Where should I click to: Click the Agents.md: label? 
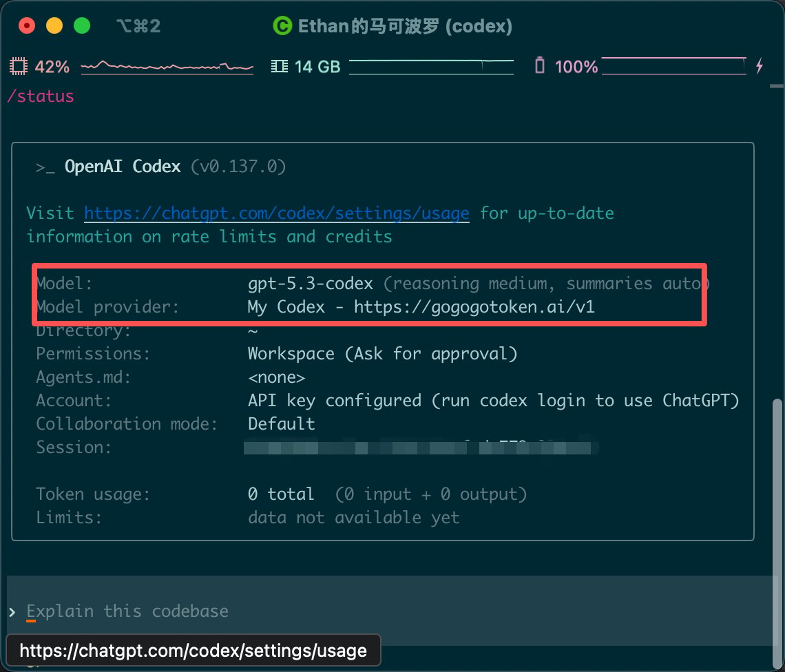(x=83, y=377)
